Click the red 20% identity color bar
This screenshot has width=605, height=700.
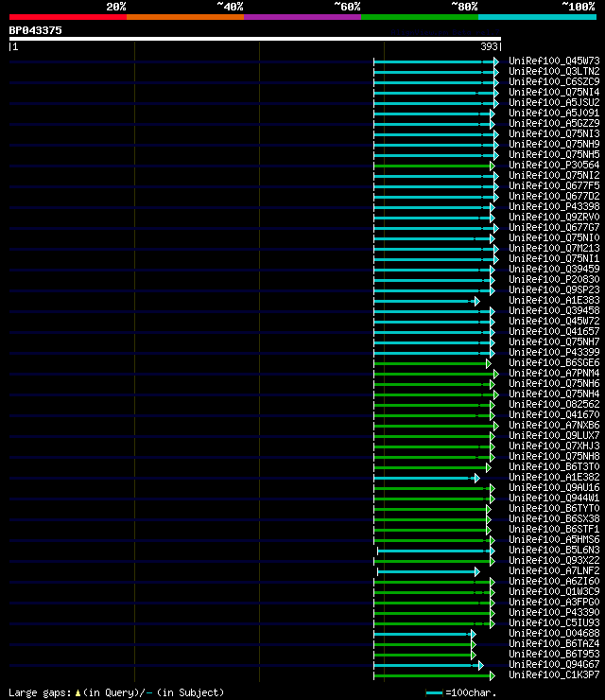68,17
